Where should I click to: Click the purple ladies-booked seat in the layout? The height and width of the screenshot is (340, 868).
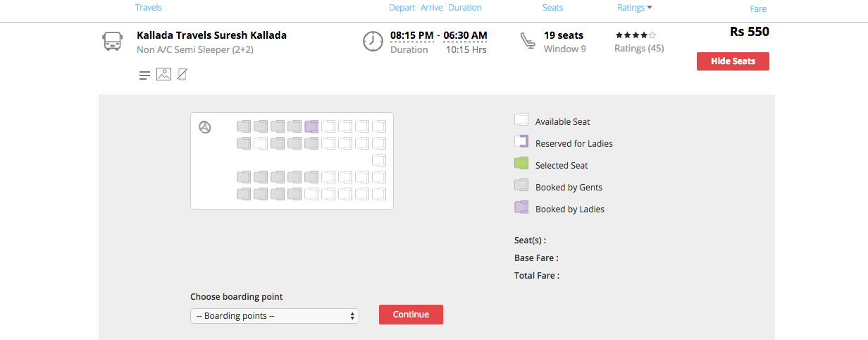click(311, 127)
